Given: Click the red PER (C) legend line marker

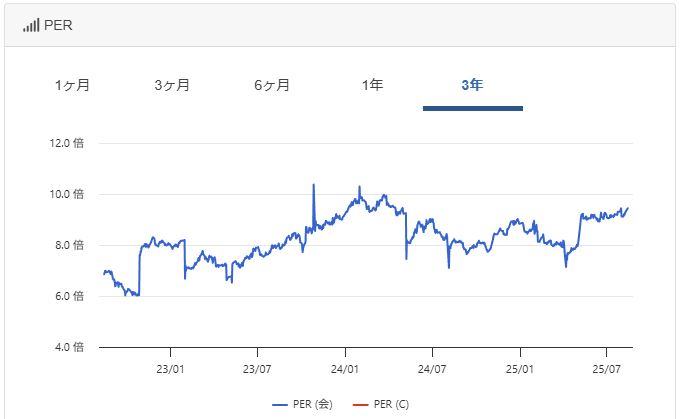Looking at the screenshot, I should coord(360,405).
